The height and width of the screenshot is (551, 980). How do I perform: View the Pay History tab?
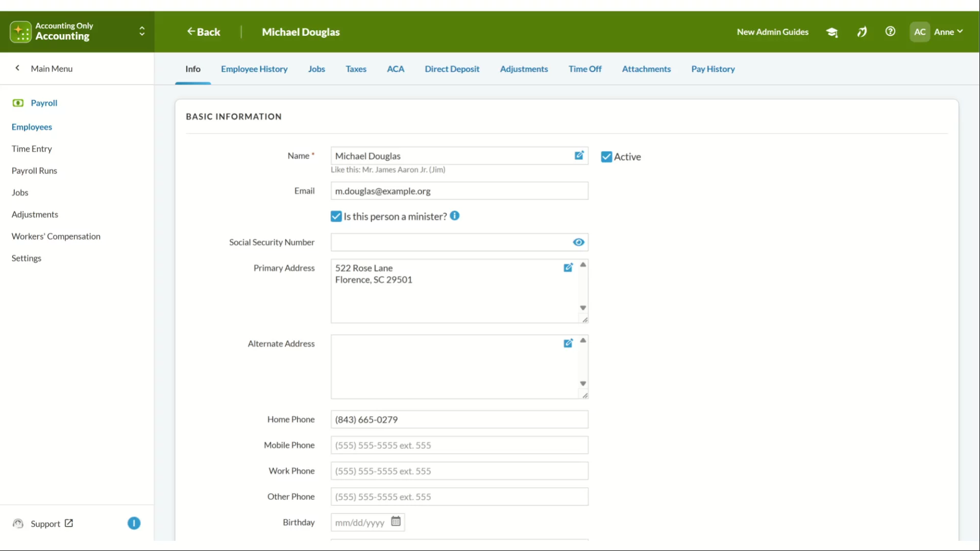713,69
